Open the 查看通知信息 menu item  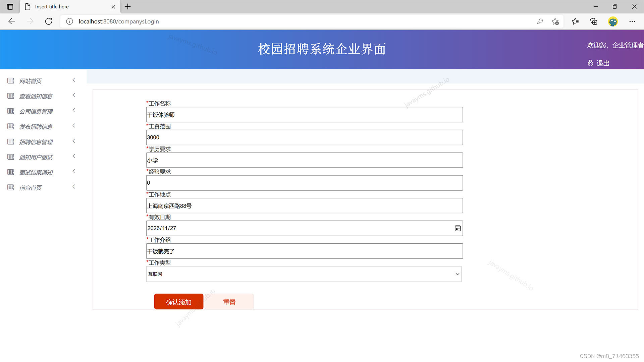pos(36,96)
